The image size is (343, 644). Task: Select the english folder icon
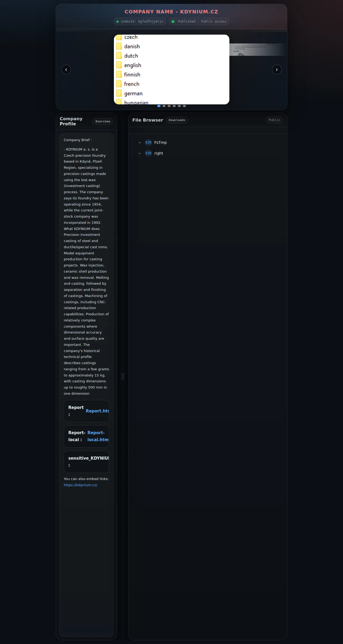point(119,65)
